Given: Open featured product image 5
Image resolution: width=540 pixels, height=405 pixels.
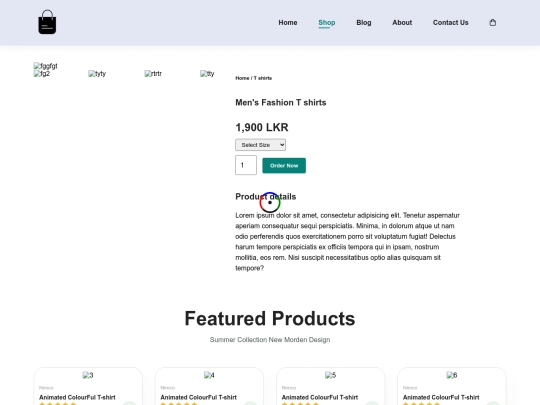Looking at the screenshot, I should click(x=330, y=375).
